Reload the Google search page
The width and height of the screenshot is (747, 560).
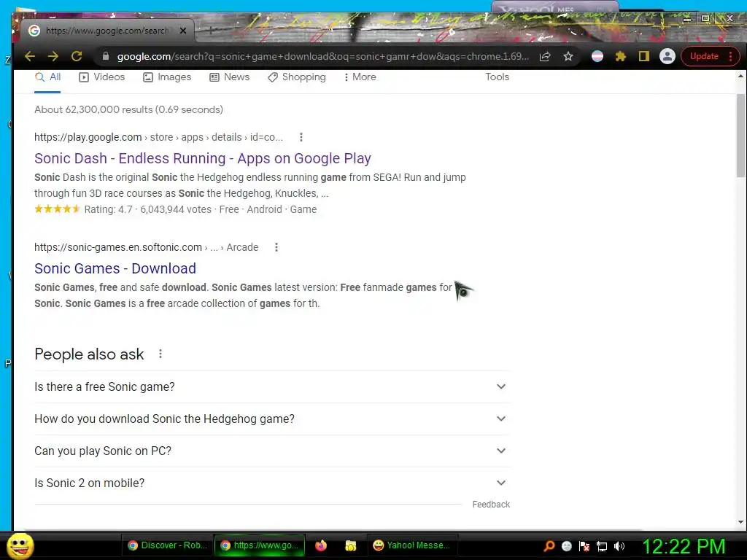(76, 56)
